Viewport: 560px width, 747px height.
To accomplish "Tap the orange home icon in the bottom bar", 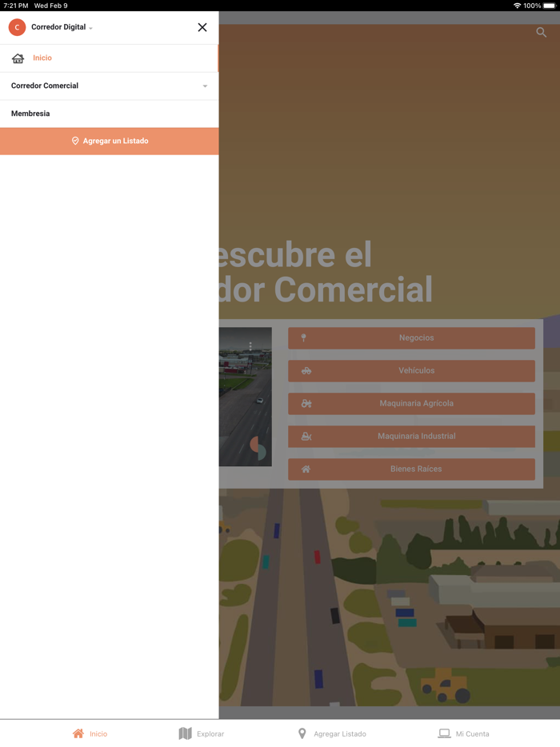I will [78, 733].
